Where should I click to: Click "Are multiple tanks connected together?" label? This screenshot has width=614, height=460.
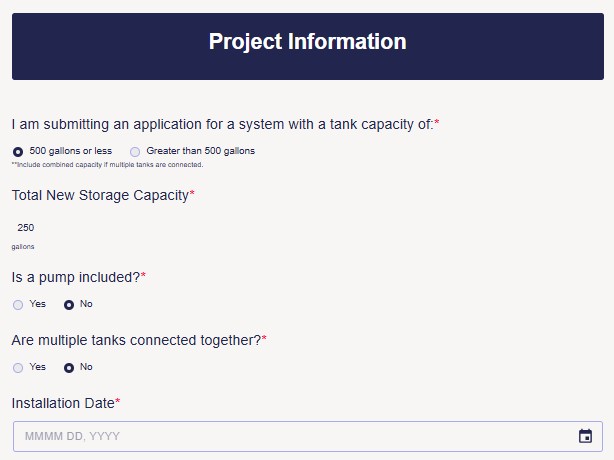point(135,340)
